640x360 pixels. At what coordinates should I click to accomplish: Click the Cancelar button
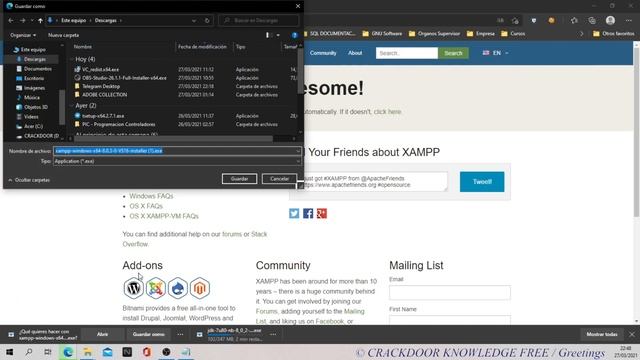pyautogui.click(x=279, y=179)
